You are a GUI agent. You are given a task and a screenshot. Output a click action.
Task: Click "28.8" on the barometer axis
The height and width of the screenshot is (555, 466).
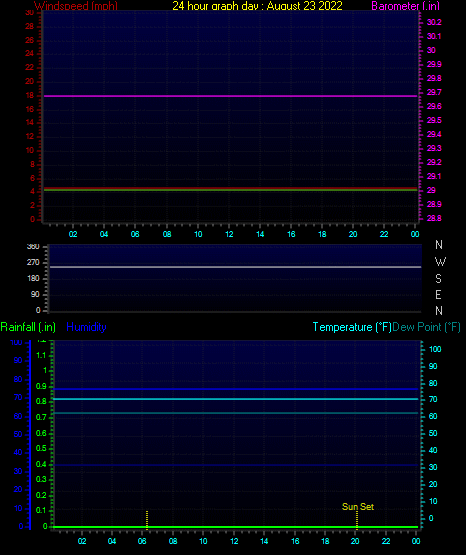[x=434, y=218]
